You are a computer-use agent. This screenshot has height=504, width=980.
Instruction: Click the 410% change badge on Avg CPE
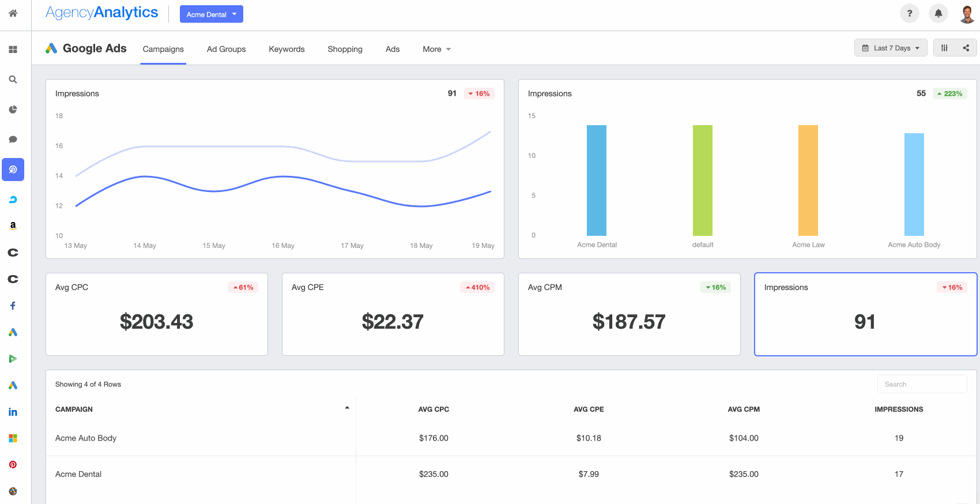[x=478, y=287]
